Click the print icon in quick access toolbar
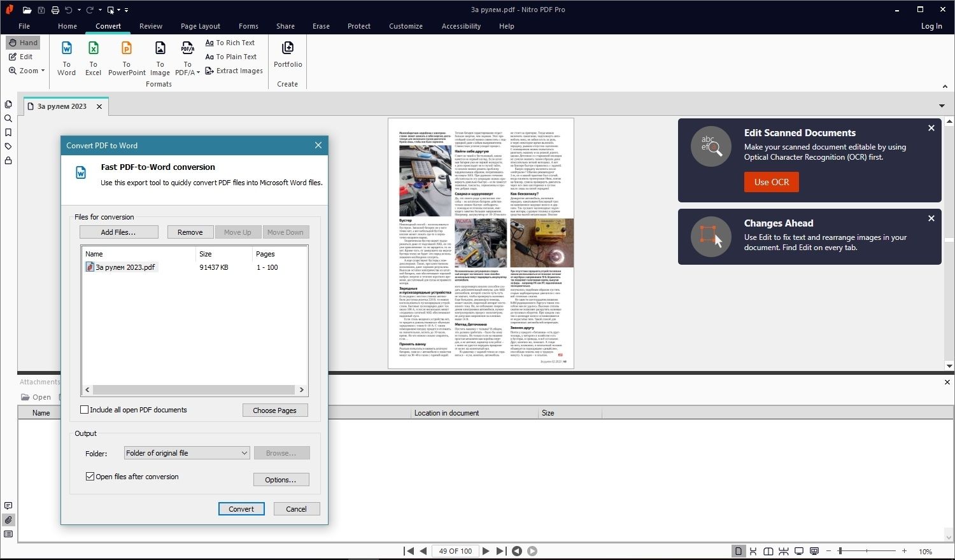The height and width of the screenshot is (560, 955). 55,10
